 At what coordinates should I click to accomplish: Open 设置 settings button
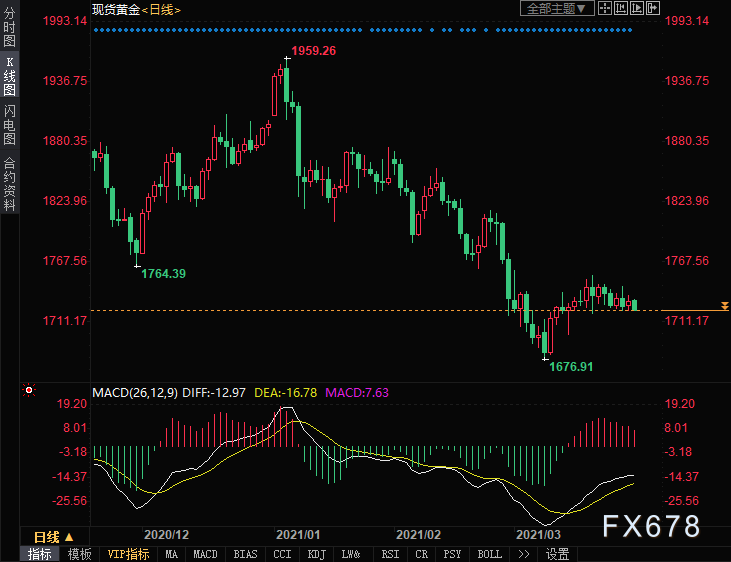(558, 555)
